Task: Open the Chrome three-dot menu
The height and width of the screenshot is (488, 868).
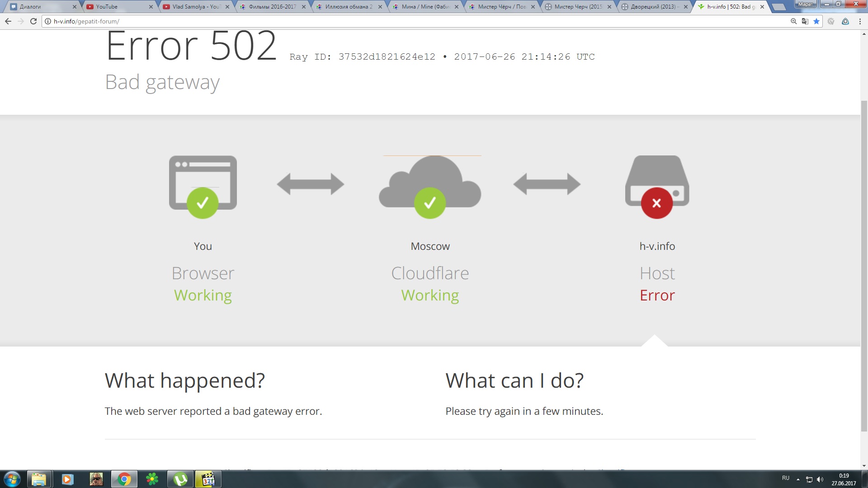Action: 860,21
